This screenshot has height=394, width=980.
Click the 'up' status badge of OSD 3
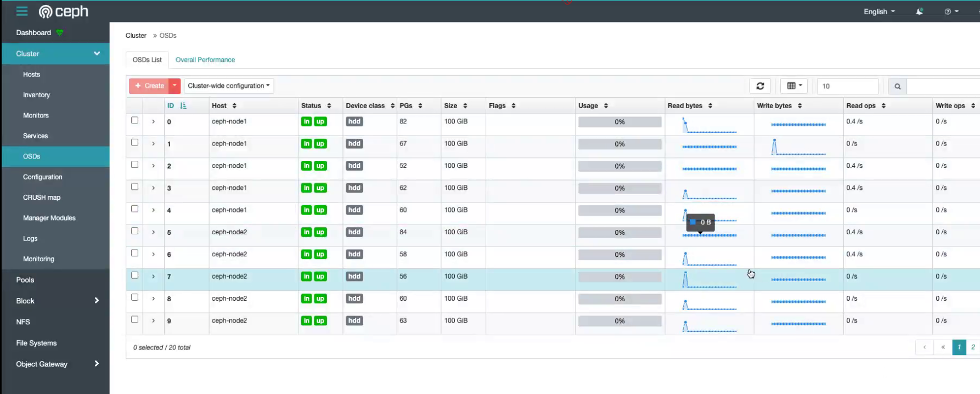tap(320, 188)
